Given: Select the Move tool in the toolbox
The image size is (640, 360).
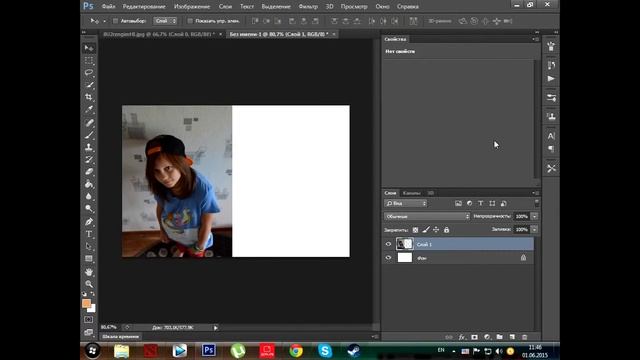Looking at the screenshot, I should point(89,48).
